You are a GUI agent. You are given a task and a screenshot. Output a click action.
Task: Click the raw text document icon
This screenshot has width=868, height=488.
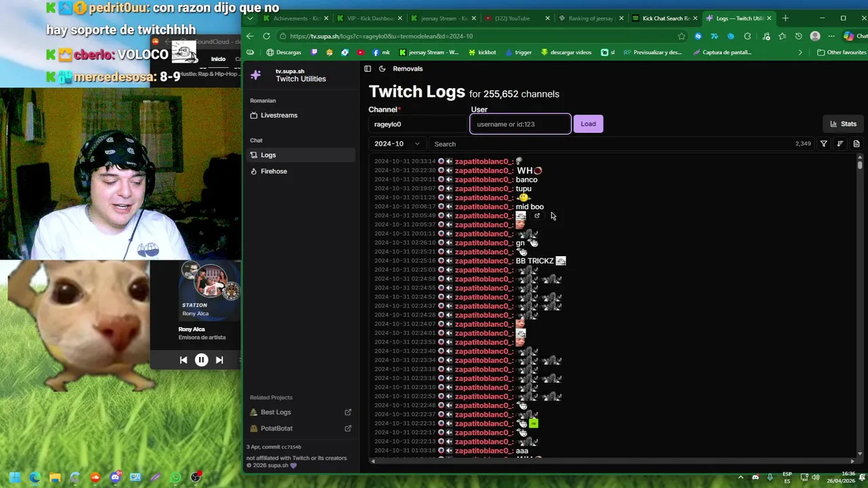856,144
